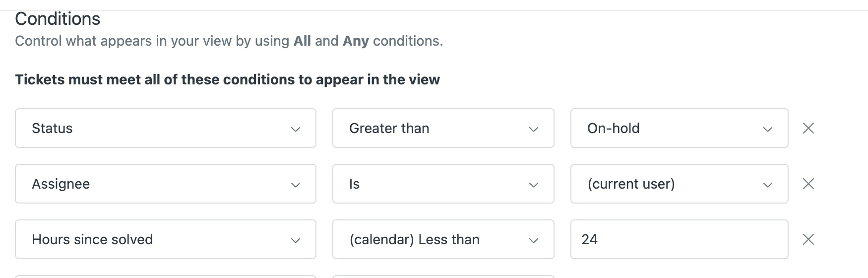Open the On-hold value dropdown

pyautogui.click(x=679, y=128)
